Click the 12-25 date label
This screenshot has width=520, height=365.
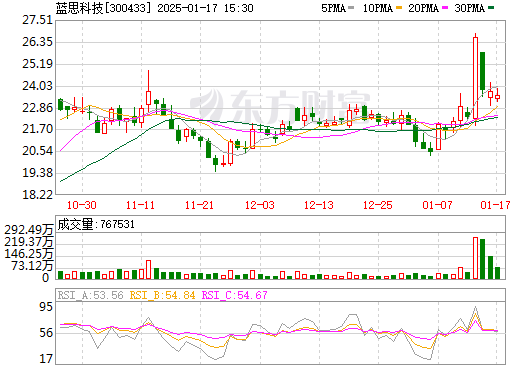coord(378,205)
